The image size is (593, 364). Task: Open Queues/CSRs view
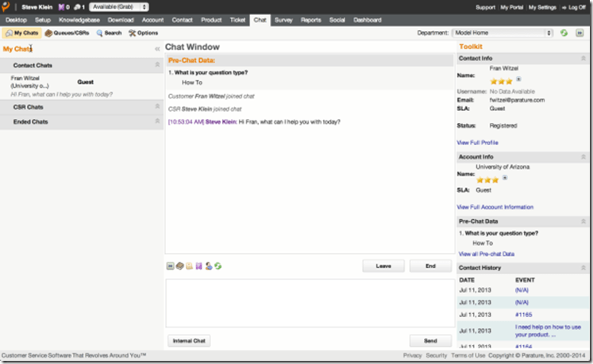point(67,33)
